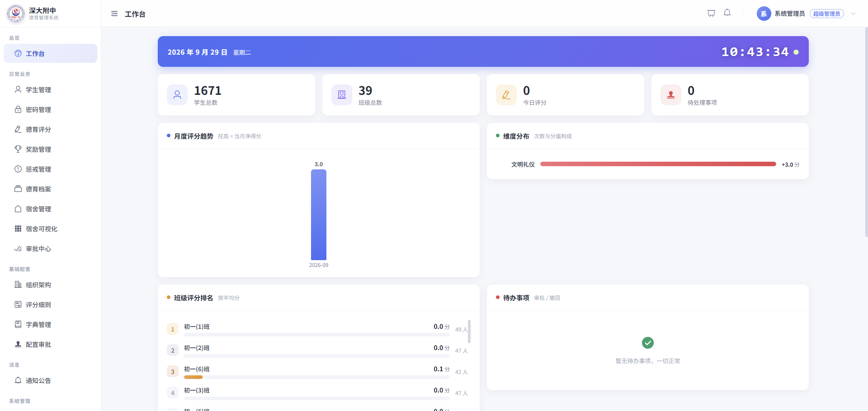Click the date 2026 年 9 月 29 日
The height and width of the screenshot is (411, 868).
point(198,52)
